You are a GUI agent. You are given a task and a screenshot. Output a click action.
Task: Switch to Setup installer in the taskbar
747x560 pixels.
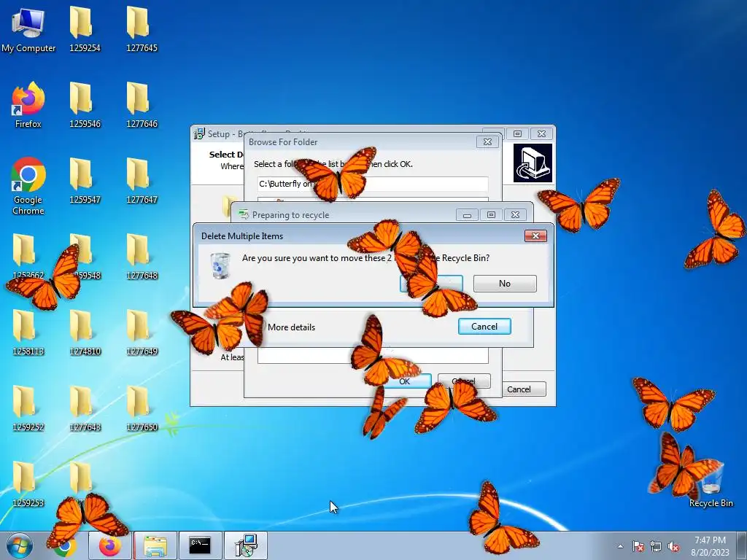pyautogui.click(x=246, y=545)
